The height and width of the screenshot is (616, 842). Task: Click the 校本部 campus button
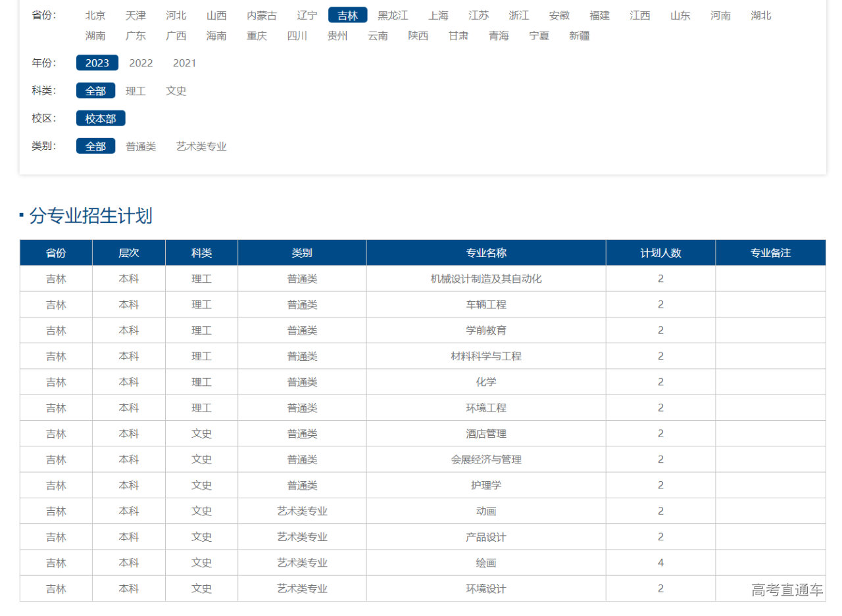[x=101, y=118]
